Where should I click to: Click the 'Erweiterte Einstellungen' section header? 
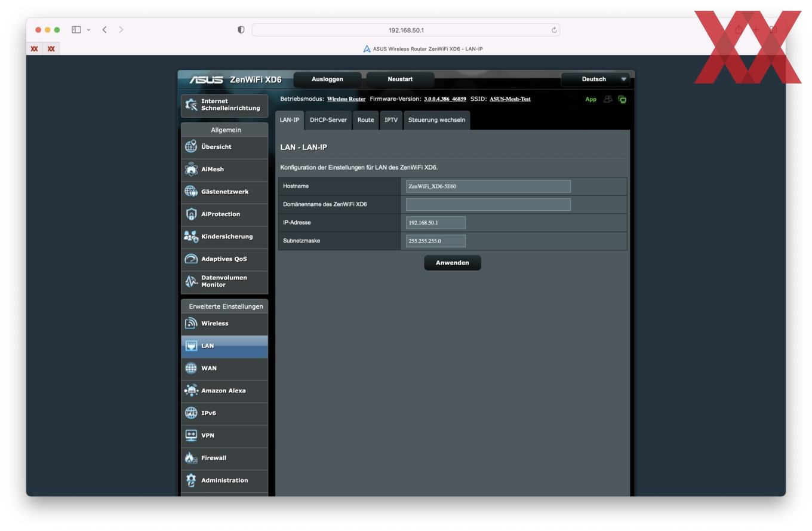[226, 306]
